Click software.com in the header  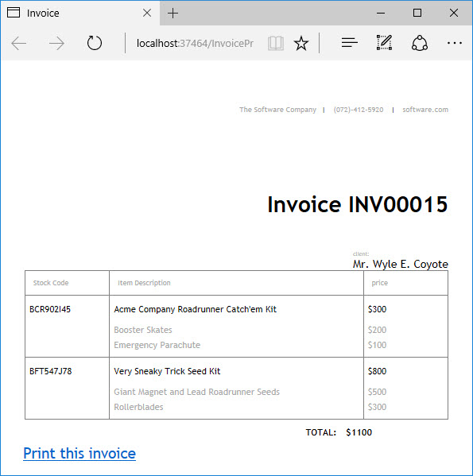point(425,110)
